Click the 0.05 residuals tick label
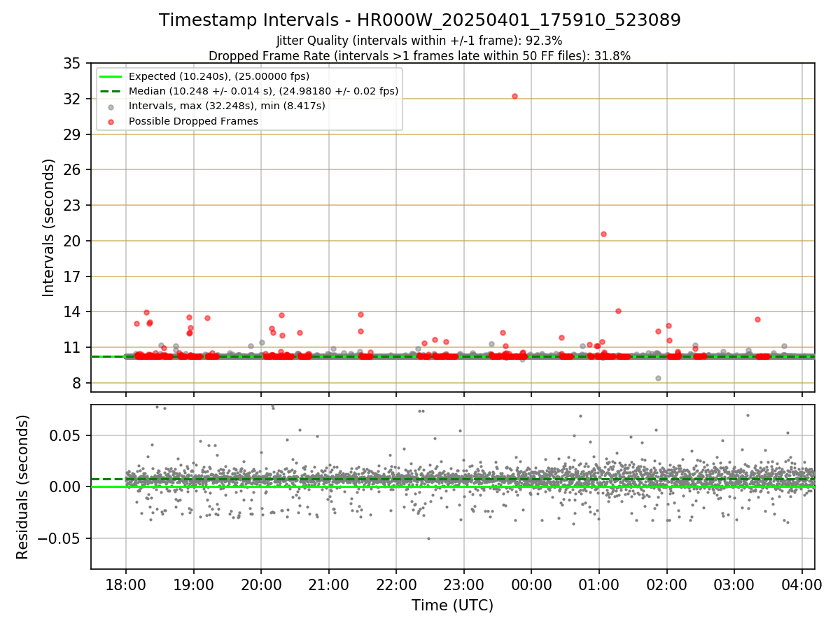 (x=65, y=435)
